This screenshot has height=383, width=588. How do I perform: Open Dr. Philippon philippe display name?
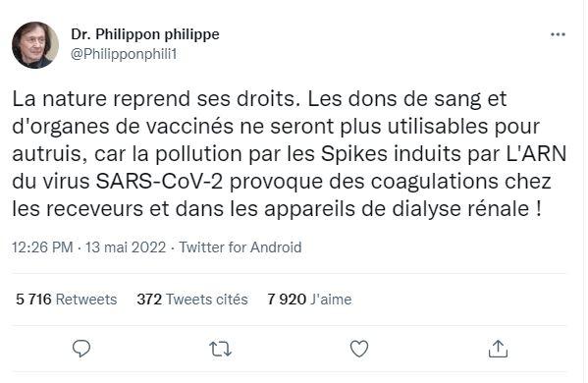pyautogui.click(x=145, y=34)
